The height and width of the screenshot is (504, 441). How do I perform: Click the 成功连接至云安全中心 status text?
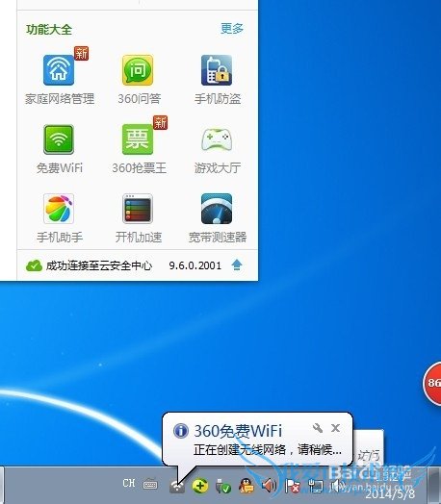99,265
